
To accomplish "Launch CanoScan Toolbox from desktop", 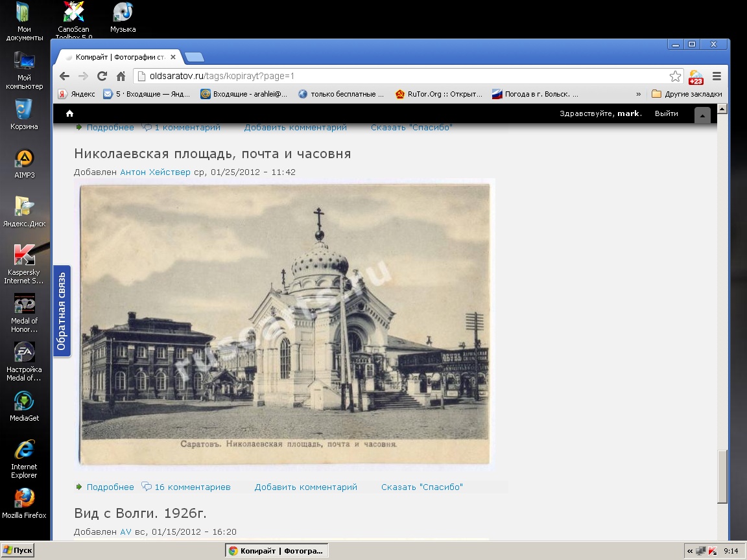I will tap(74, 20).
